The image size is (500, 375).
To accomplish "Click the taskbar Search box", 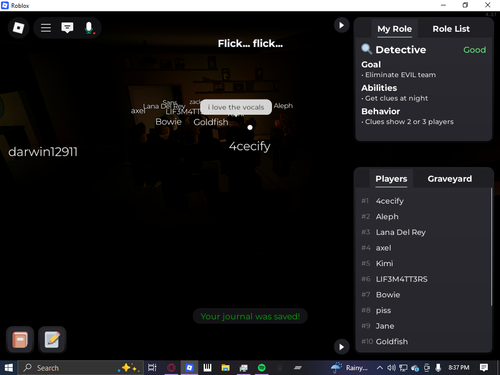I will tap(81, 368).
